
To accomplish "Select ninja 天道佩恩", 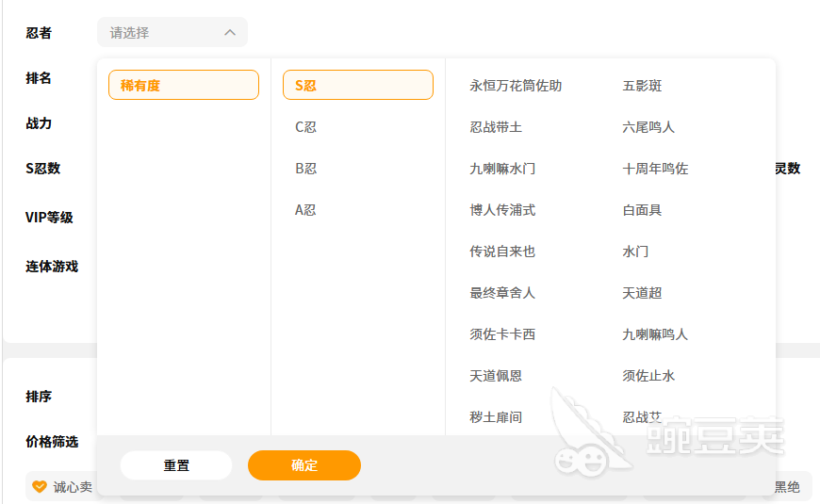I will point(496,376).
